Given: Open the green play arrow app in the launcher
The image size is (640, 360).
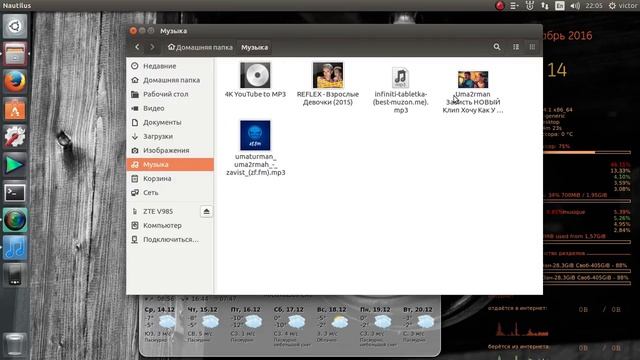Looking at the screenshot, I should (15, 164).
